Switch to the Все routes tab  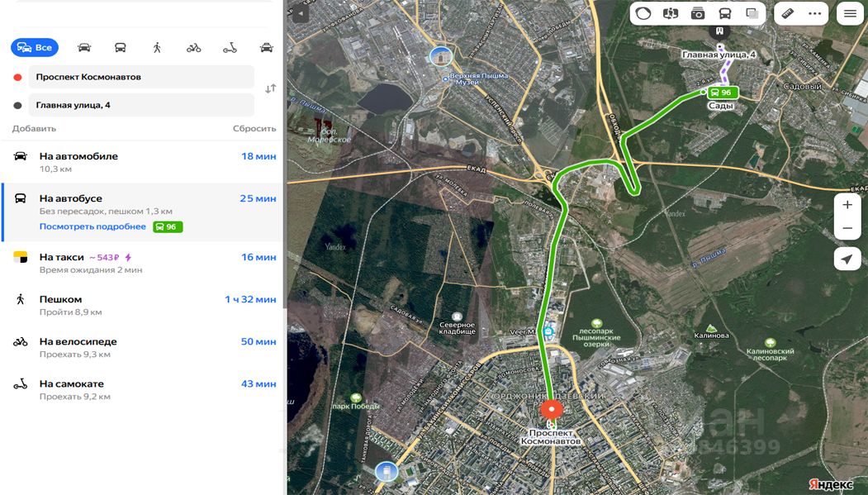(35, 48)
